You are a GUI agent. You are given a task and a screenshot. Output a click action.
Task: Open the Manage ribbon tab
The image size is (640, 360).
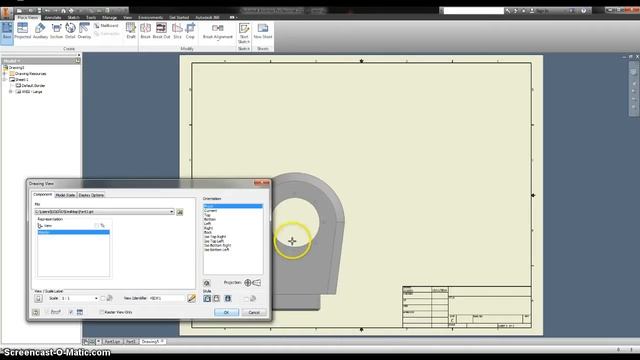(x=109, y=18)
